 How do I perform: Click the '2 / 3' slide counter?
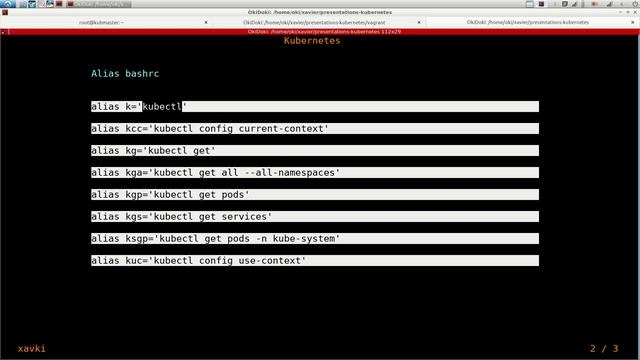click(604, 349)
